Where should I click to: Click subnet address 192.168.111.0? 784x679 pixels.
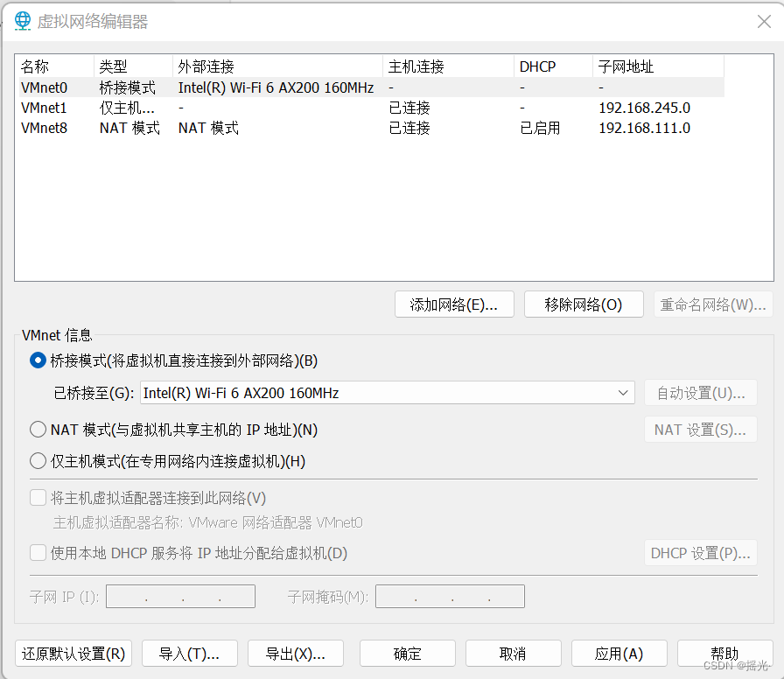tap(645, 128)
